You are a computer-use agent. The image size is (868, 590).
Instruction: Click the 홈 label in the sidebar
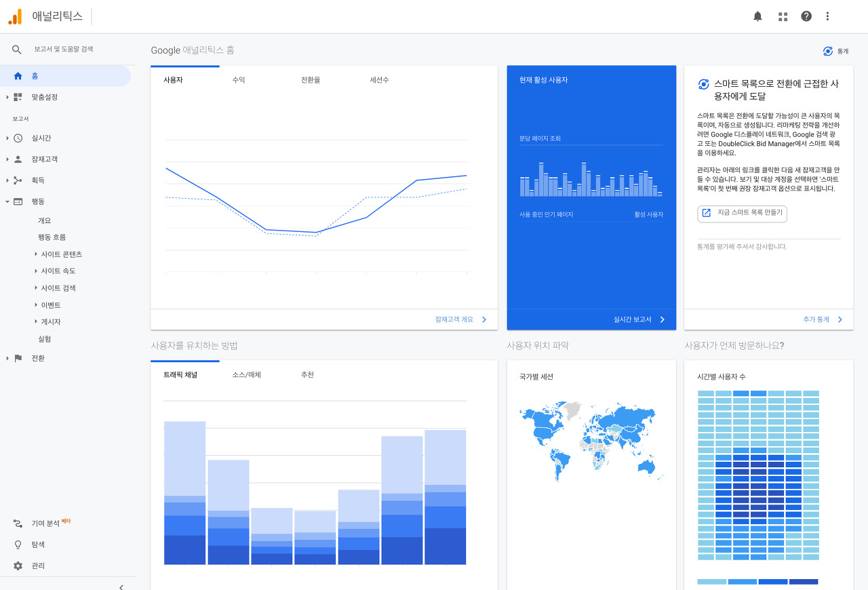(x=35, y=76)
